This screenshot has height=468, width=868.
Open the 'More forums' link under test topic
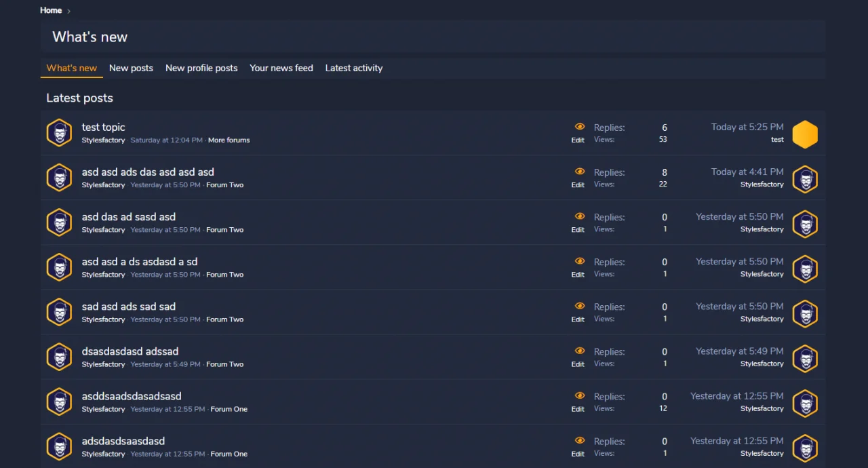coord(229,140)
